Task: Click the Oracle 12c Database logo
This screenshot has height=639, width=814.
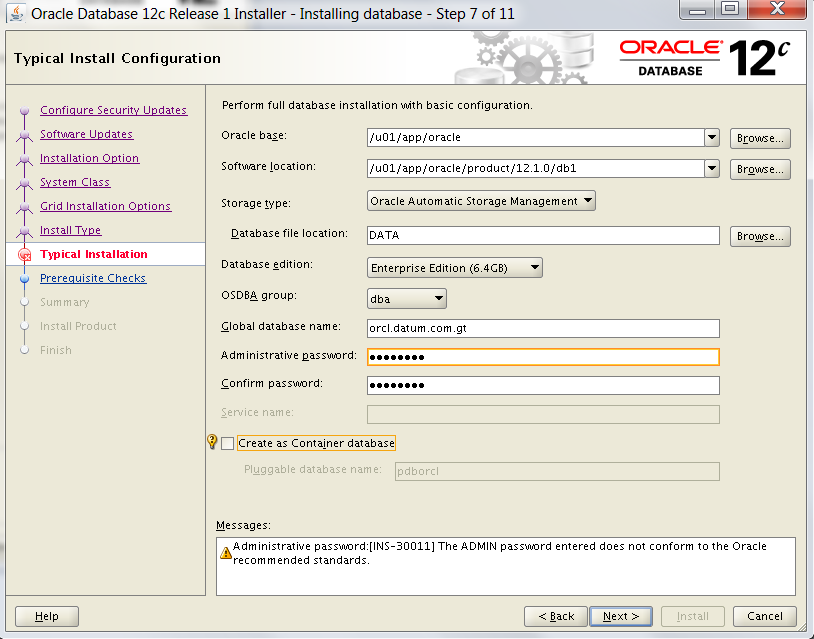Action: tap(704, 58)
